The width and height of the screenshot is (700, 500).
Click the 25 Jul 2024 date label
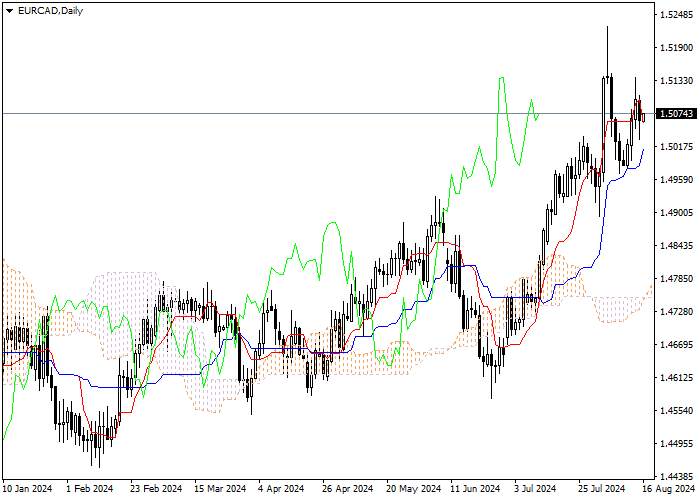[x=601, y=488]
